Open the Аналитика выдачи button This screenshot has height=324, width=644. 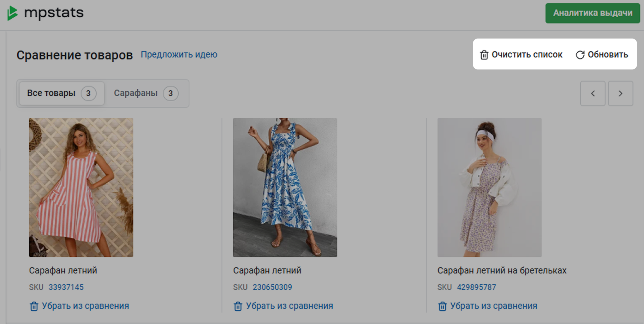[x=593, y=13]
